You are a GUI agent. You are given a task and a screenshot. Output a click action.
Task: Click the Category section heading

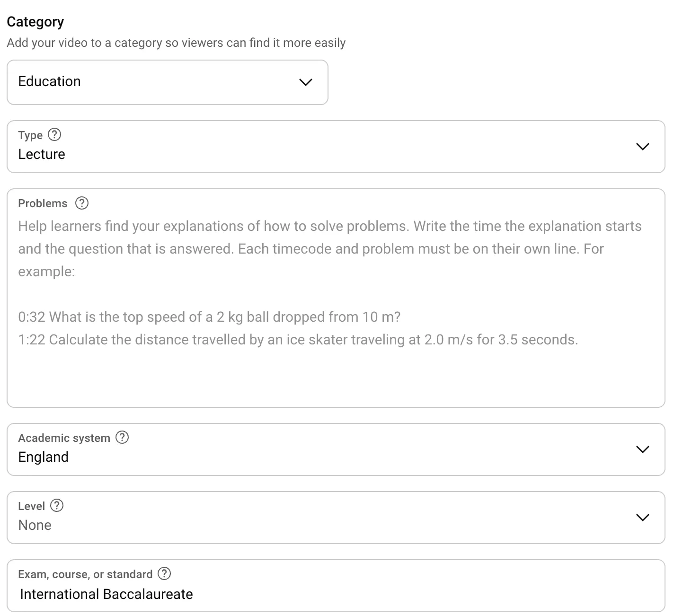pyautogui.click(x=35, y=22)
